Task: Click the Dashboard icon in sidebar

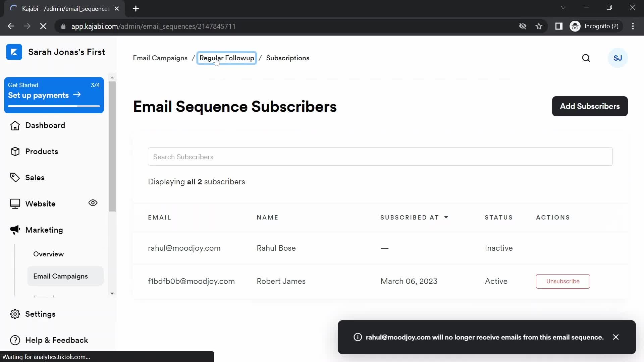Action: point(15,125)
